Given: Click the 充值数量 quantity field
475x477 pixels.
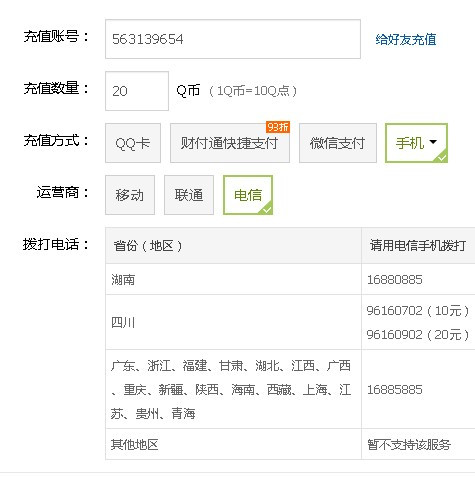Looking at the screenshot, I should [x=137, y=91].
